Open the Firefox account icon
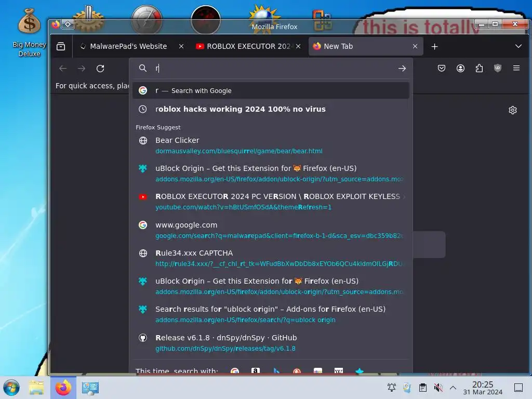The image size is (532, 399). tap(460, 68)
